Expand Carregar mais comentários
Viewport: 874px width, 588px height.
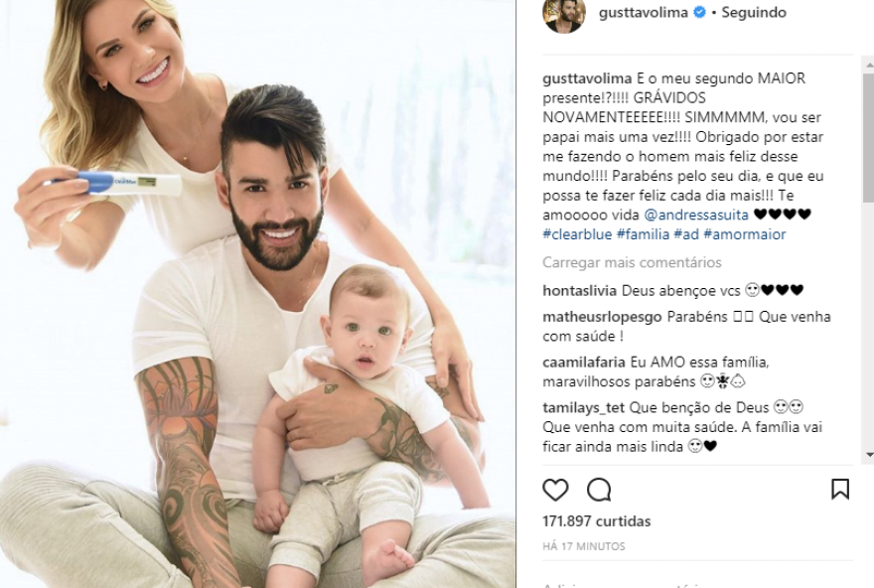[x=632, y=262]
